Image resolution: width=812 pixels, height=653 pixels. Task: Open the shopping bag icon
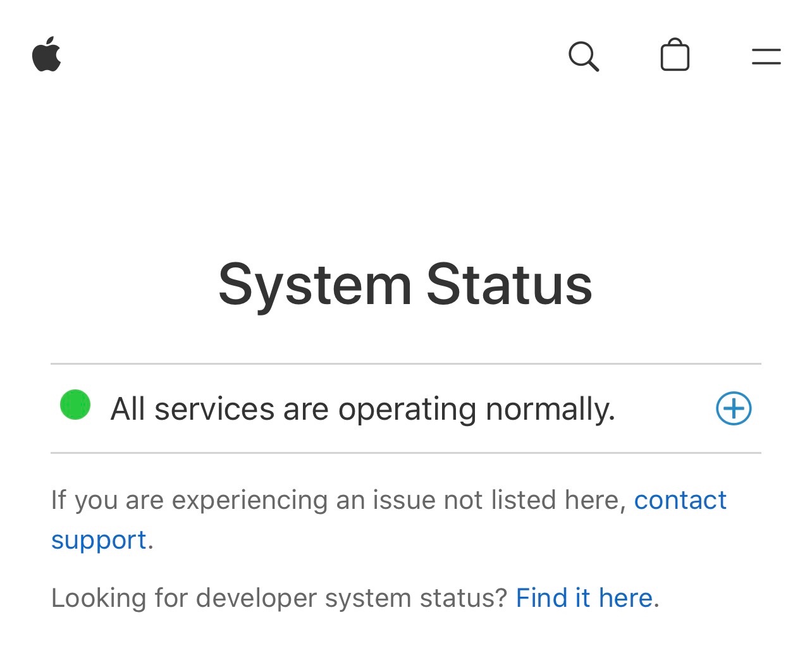tap(675, 56)
